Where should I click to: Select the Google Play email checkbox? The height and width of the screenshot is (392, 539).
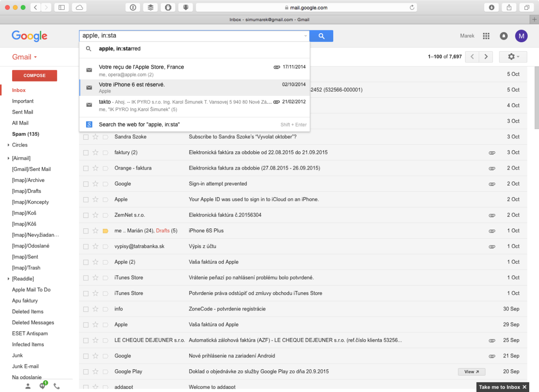pos(86,372)
